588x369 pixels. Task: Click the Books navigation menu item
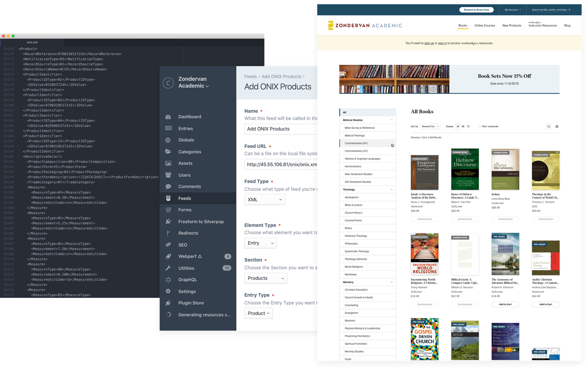point(463,25)
